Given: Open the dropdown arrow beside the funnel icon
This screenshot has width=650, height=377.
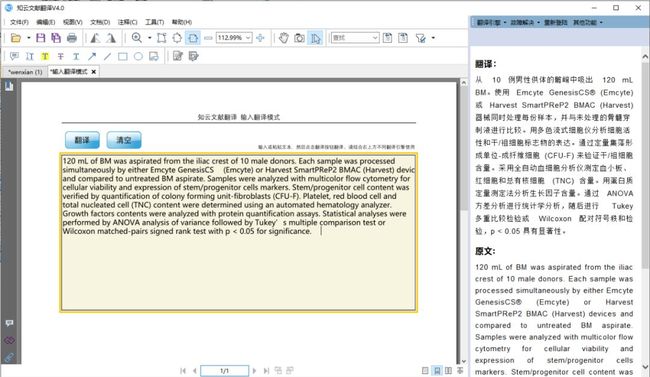Looking at the screenshot, I should pos(433,38).
